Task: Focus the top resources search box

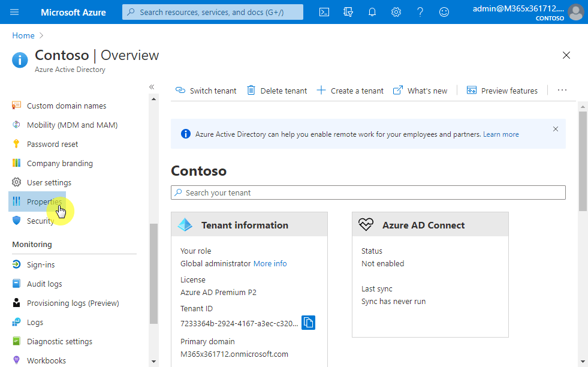Action: point(213,12)
